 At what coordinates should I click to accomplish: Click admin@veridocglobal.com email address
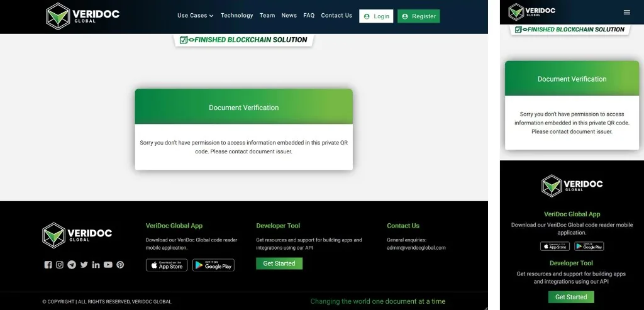point(416,248)
